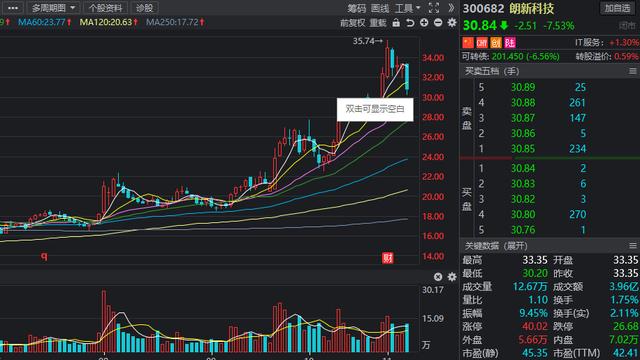Click the sell level 5 price 30.89
Image resolution: width=640 pixels, height=360 pixels.
(523, 87)
